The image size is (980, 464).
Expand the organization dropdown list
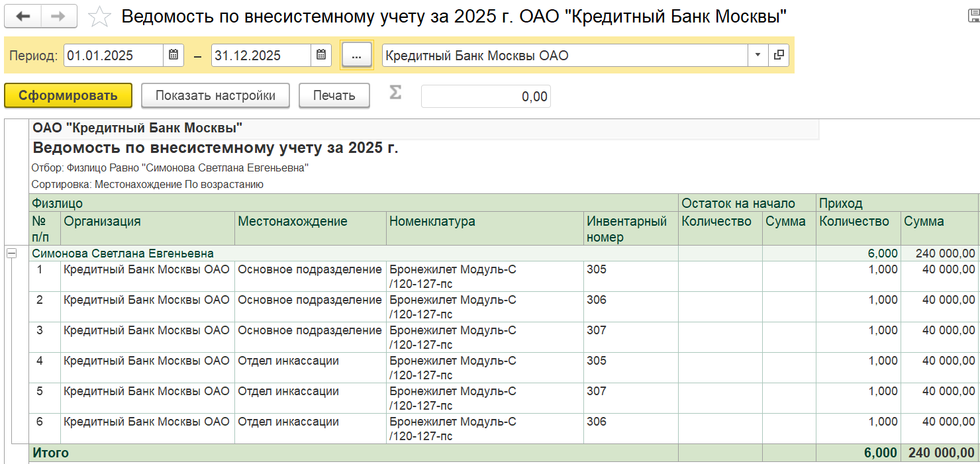[x=758, y=56]
